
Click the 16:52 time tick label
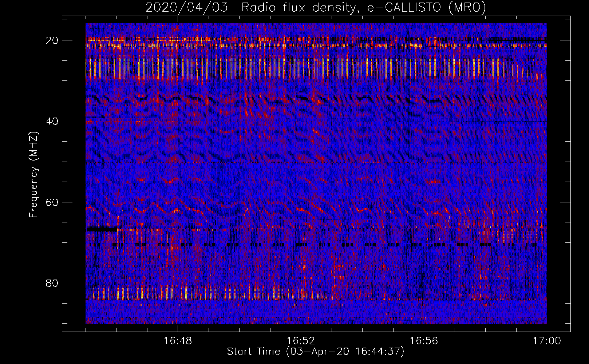pyautogui.click(x=301, y=341)
